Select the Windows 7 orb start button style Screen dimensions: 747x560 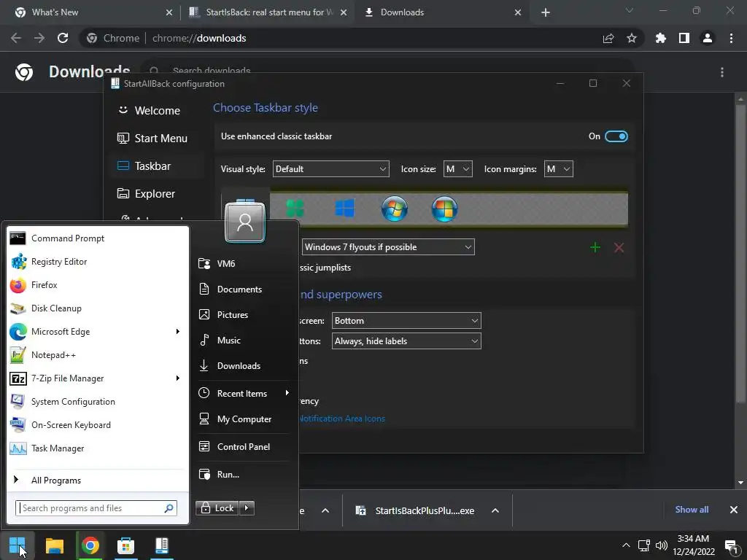click(395, 209)
